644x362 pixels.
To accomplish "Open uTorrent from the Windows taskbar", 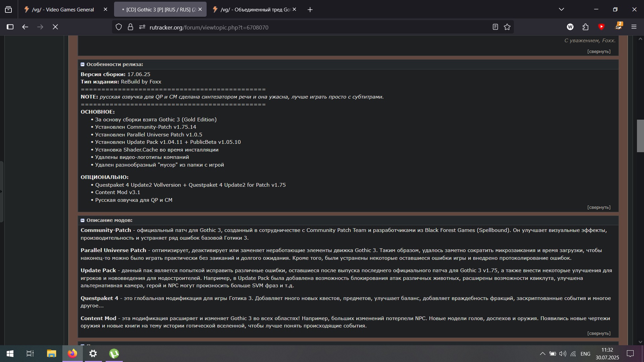I will 114,354.
